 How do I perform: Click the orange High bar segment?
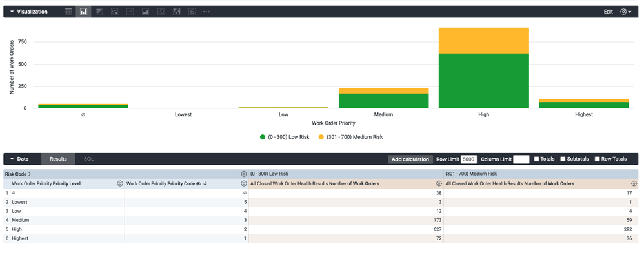484,41
